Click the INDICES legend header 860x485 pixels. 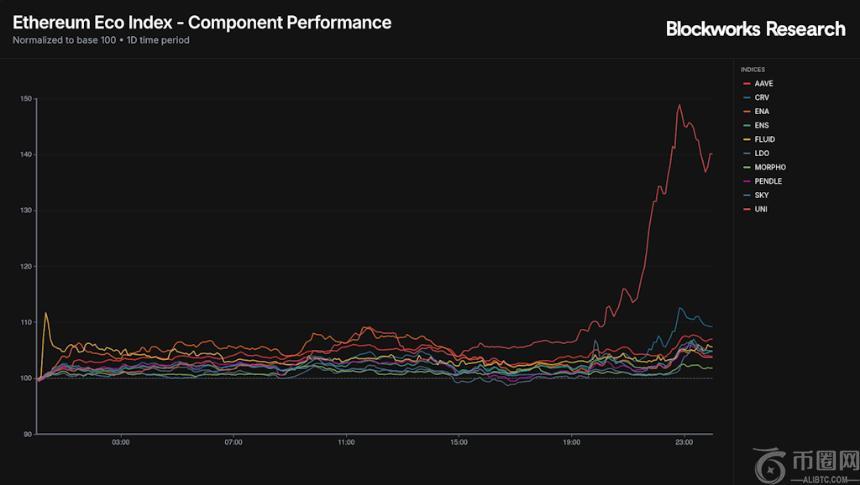[753, 69]
